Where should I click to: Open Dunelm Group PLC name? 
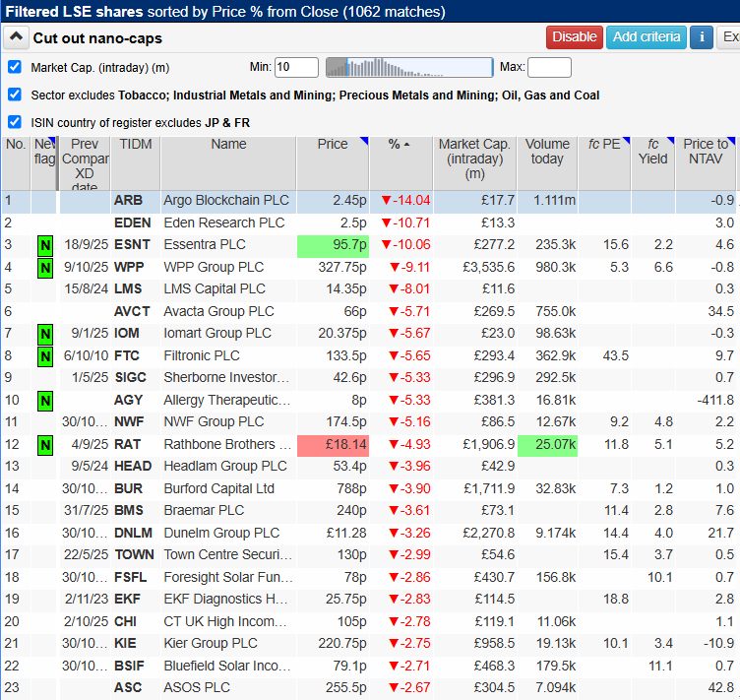pyautogui.click(x=221, y=533)
